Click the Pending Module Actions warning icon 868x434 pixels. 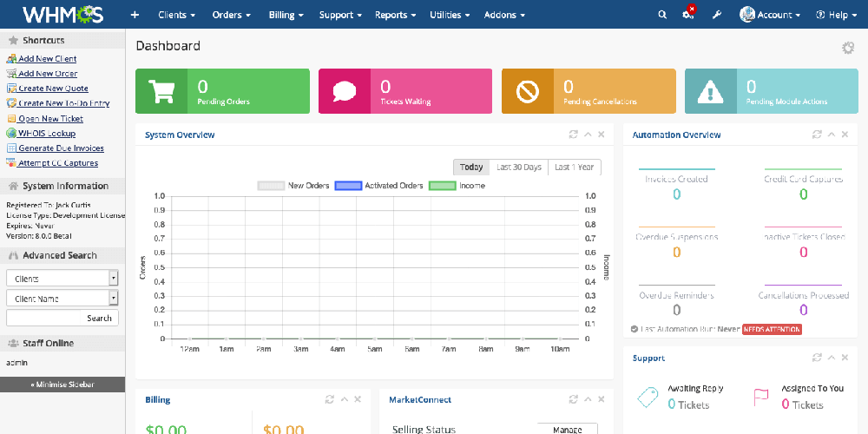(710, 91)
